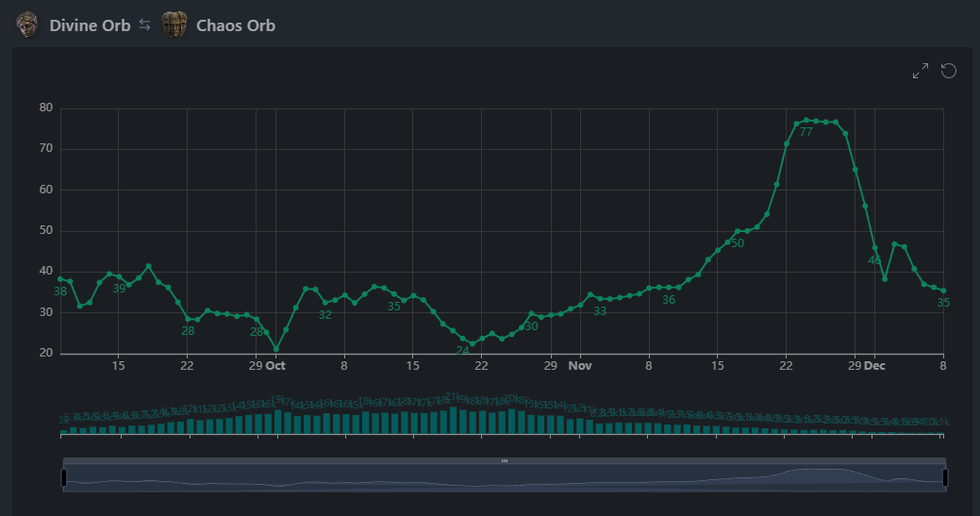Click the Nov axis label
Image resolution: width=980 pixels, height=516 pixels.
pos(580,366)
